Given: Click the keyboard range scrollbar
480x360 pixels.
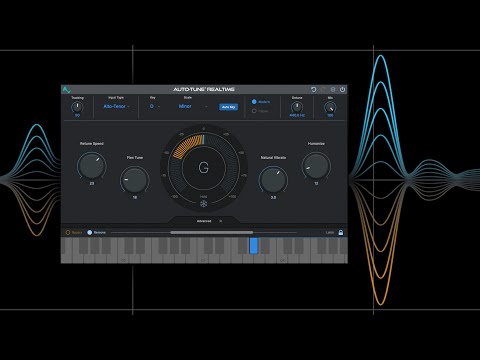Looking at the screenshot, I should (x=212, y=232).
